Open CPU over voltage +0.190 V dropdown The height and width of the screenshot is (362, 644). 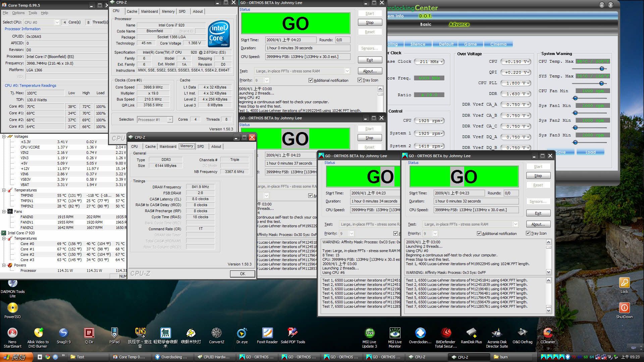(515, 62)
